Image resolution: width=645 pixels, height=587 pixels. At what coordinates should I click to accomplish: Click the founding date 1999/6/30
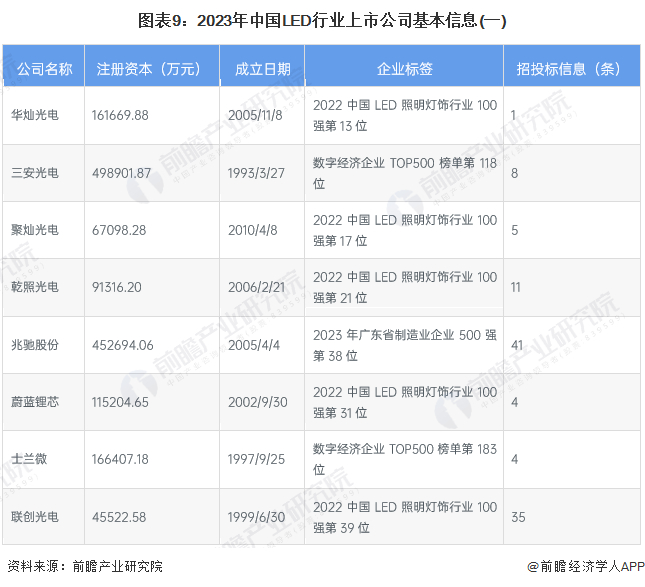tap(257, 517)
